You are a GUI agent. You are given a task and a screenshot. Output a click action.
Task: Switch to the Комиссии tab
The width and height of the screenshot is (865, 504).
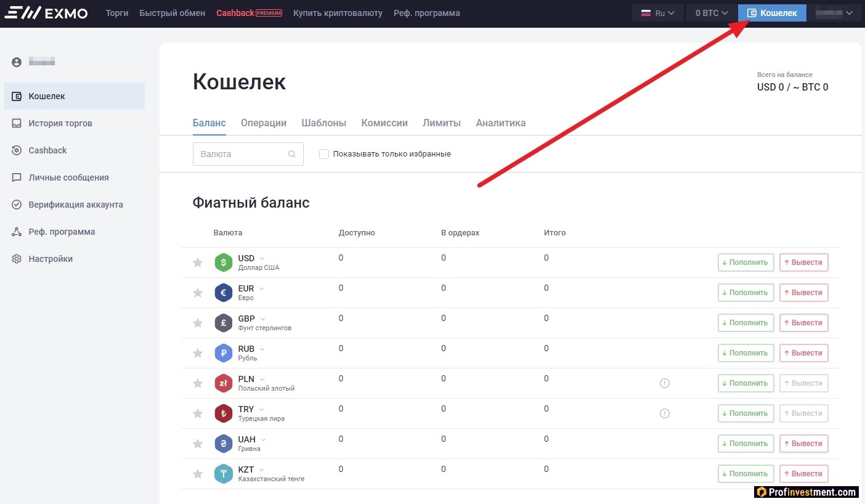(384, 123)
